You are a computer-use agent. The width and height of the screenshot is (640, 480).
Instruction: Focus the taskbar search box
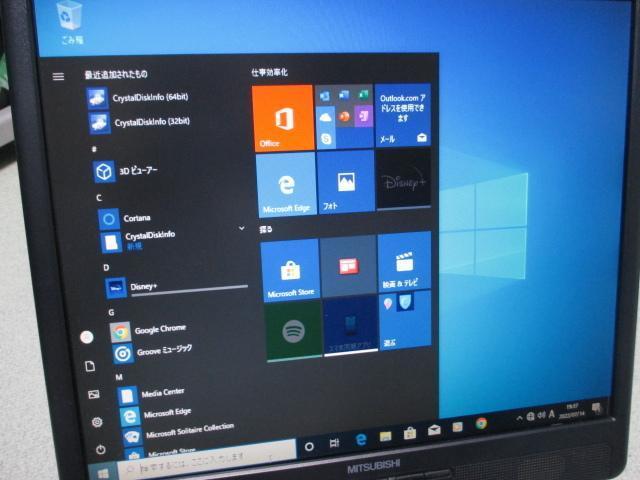click(207, 460)
